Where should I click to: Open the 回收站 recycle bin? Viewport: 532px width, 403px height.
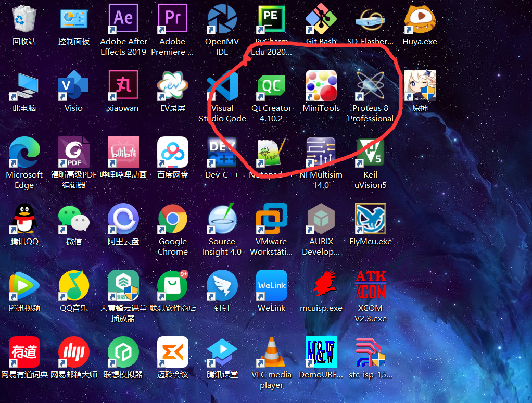coord(24,18)
